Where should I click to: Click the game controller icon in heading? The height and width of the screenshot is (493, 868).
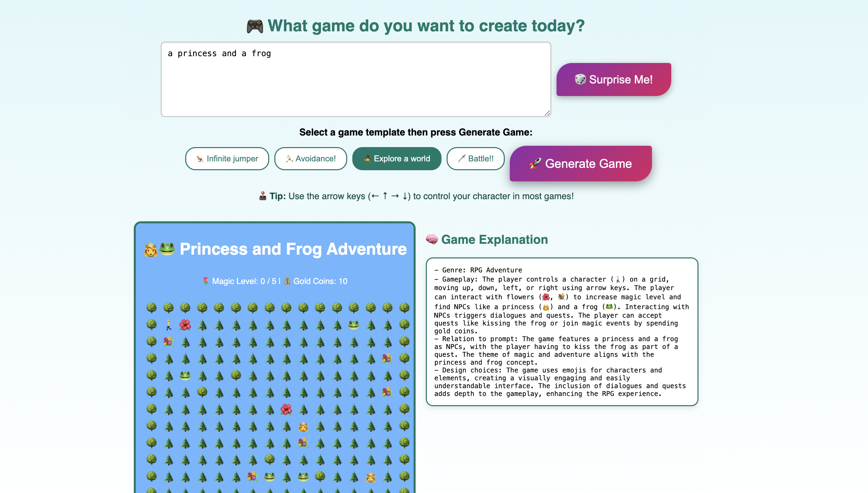pyautogui.click(x=255, y=26)
